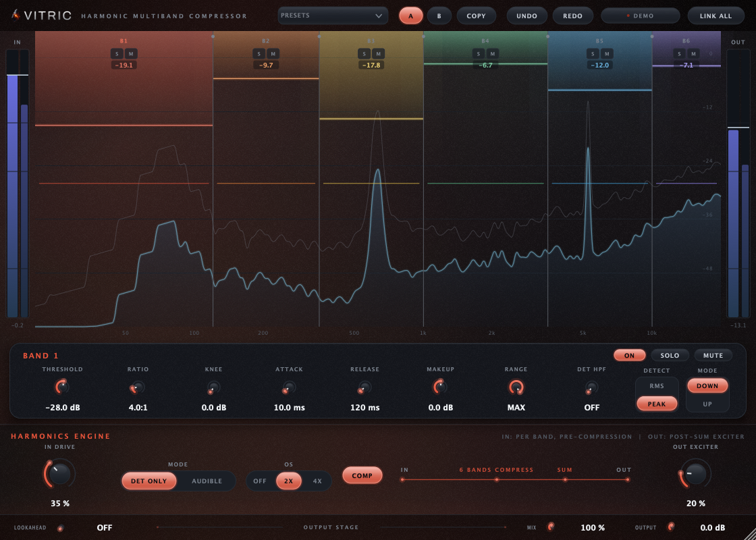Screen dimensions: 756x540
Task: Click the Output knob in output stage
Action: (670, 527)
